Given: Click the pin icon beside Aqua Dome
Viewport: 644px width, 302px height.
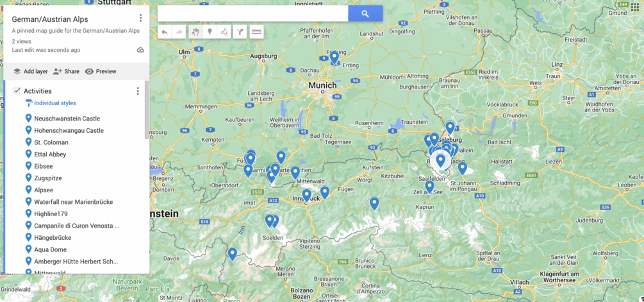Looking at the screenshot, I should tap(28, 249).
